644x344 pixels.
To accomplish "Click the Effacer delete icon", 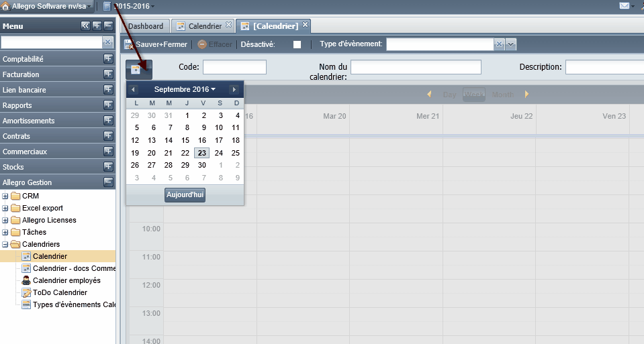I will [201, 44].
